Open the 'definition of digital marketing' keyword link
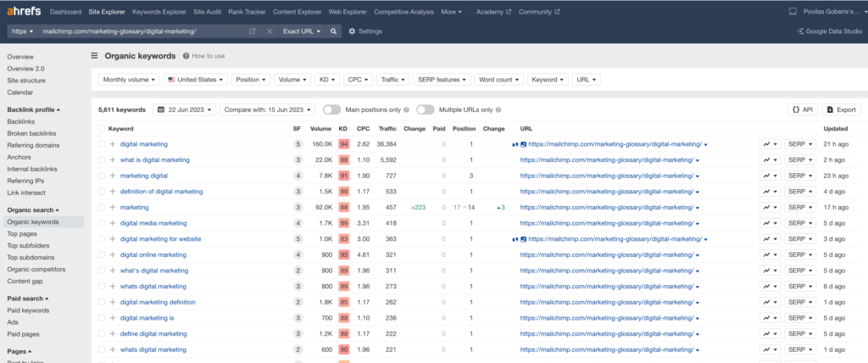The image size is (868, 363). pos(161,192)
